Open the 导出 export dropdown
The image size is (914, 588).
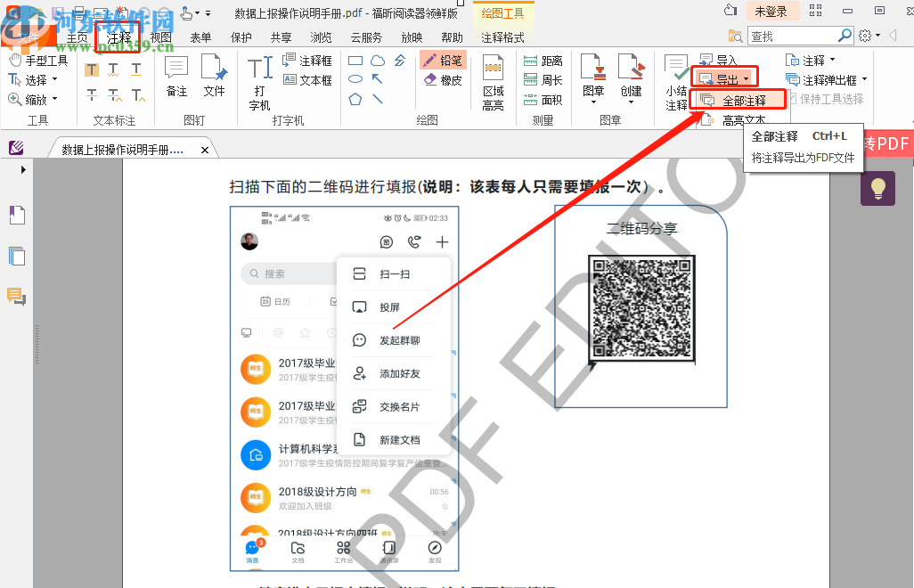coord(723,78)
